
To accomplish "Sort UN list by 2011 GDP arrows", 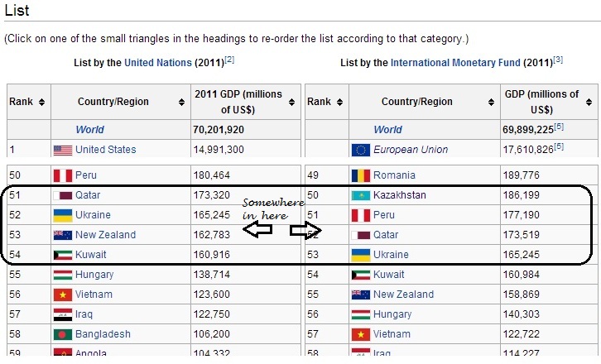I will point(291,102).
